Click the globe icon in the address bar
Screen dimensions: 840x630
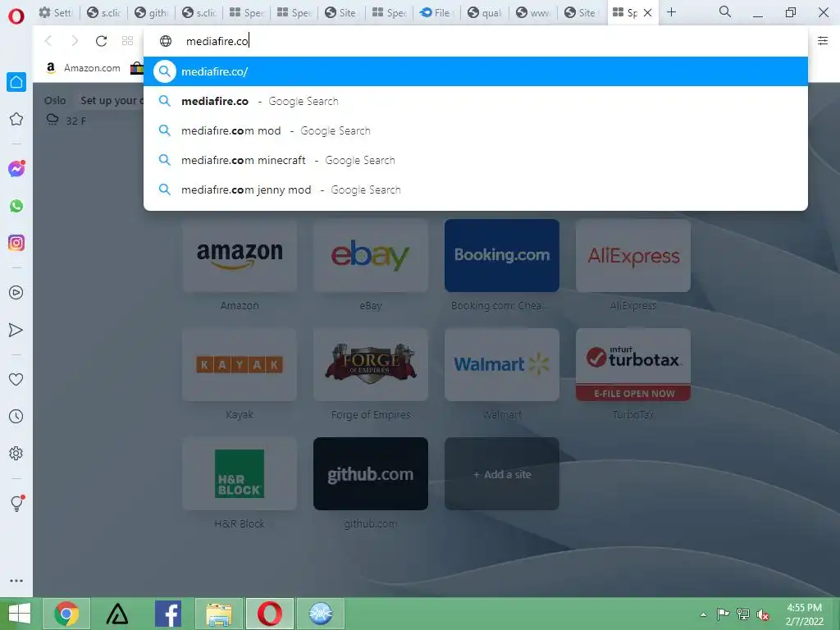click(166, 41)
